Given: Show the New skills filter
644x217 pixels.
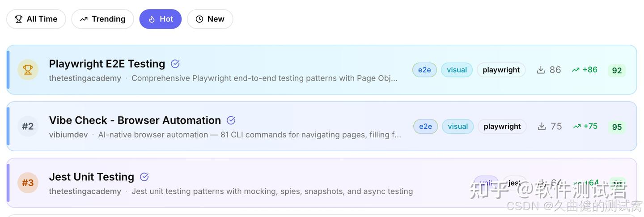Looking at the screenshot, I should point(210,19).
